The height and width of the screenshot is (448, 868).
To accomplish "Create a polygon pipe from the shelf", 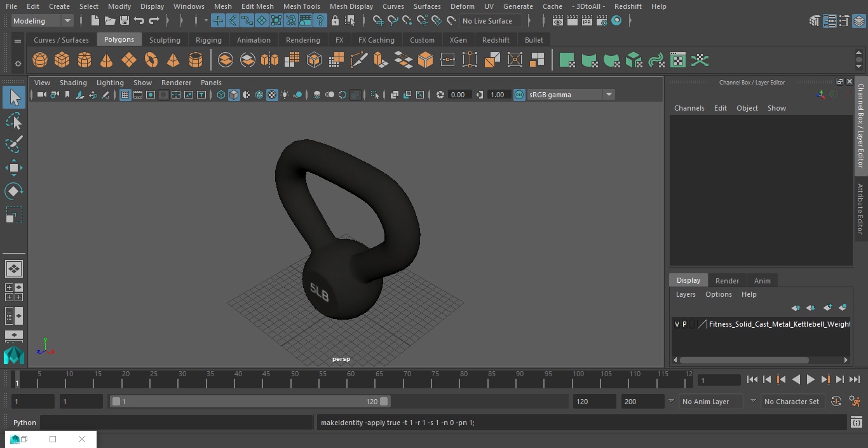I will (196, 60).
